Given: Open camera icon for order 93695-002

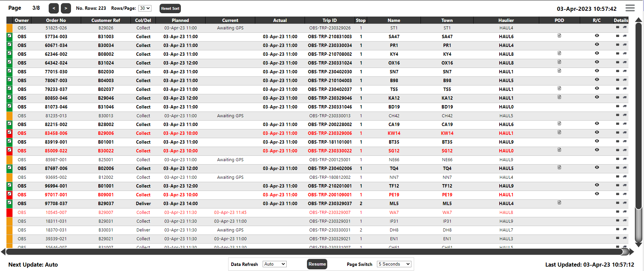Looking at the screenshot, I should click(x=618, y=176).
